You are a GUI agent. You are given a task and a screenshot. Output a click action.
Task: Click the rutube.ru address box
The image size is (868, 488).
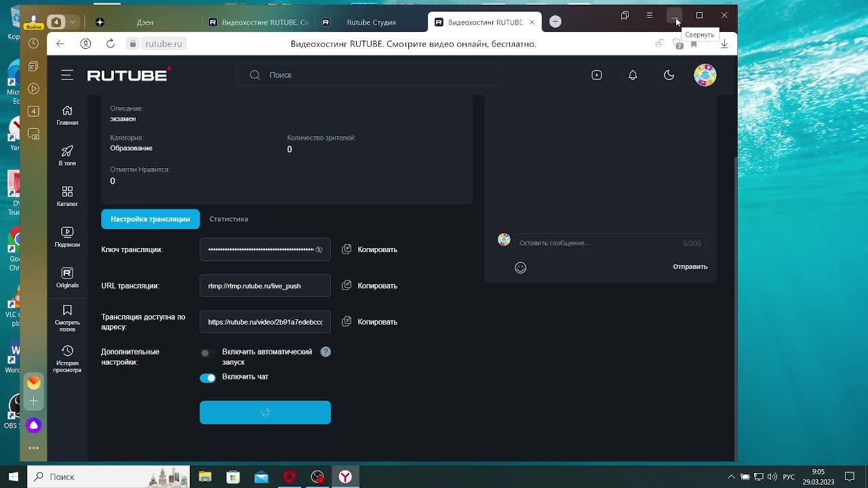(x=163, y=43)
